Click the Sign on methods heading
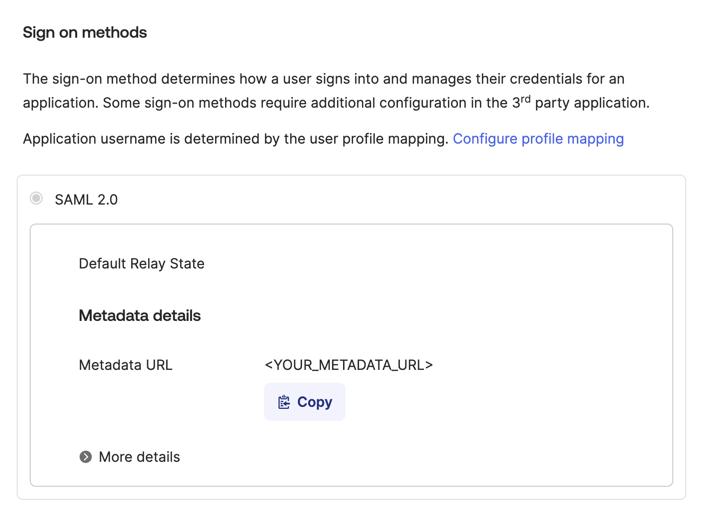Image resolution: width=703 pixels, height=515 pixels. click(x=85, y=33)
